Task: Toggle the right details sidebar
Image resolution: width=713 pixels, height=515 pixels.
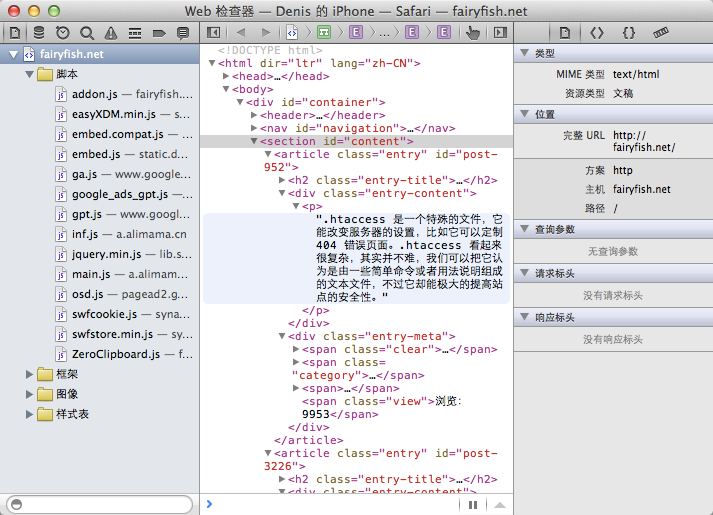Action: click(x=499, y=33)
